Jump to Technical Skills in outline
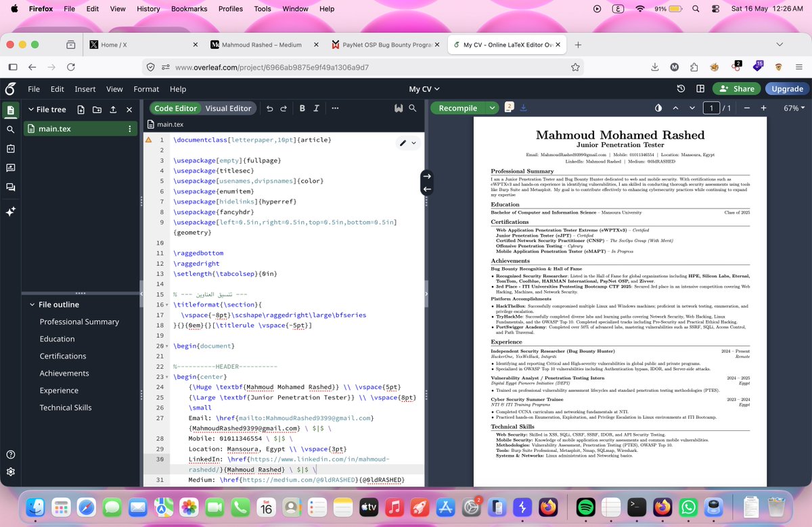This screenshot has height=527, width=812. 66,408
